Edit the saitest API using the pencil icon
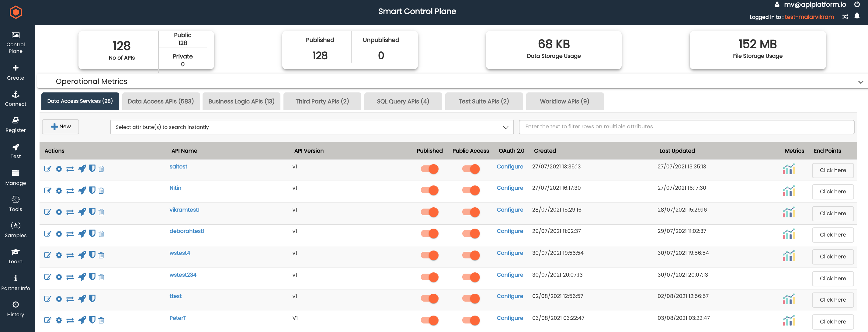 click(47, 169)
